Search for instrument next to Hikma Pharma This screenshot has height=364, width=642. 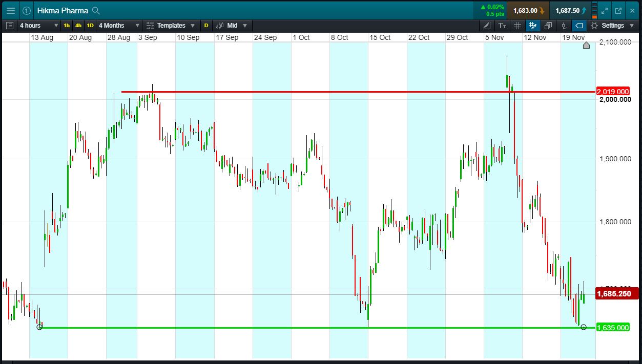coord(96,11)
